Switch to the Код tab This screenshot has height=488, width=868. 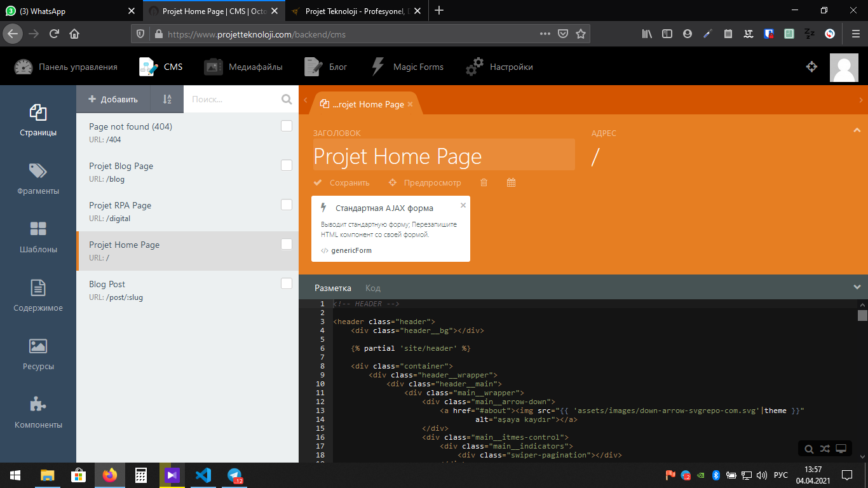(x=373, y=288)
